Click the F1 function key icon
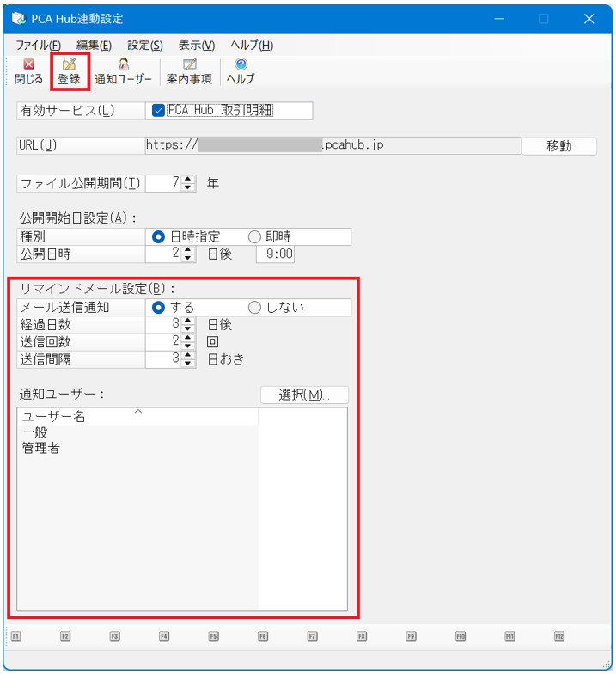616x674 pixels. coord(16,636)
